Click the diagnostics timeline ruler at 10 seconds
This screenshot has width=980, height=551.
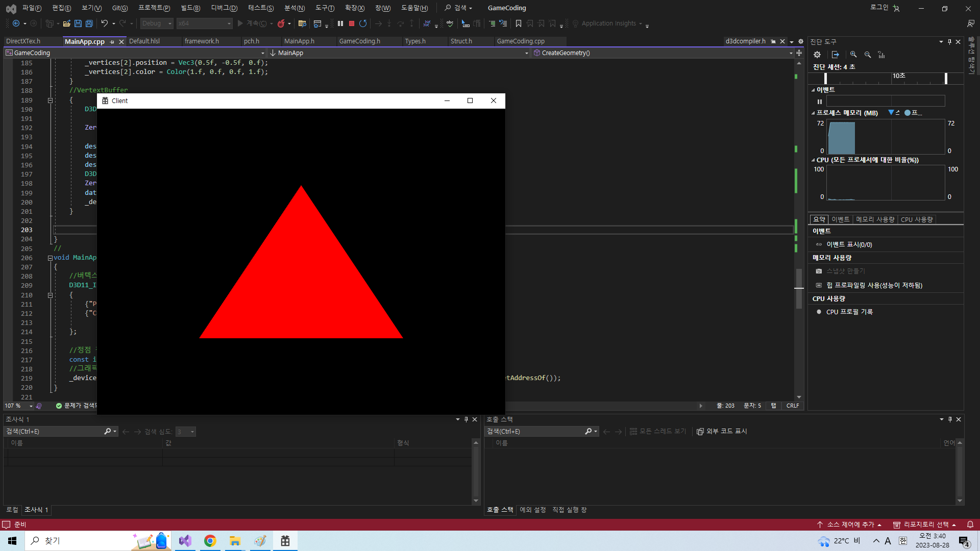tap(898, 76)
